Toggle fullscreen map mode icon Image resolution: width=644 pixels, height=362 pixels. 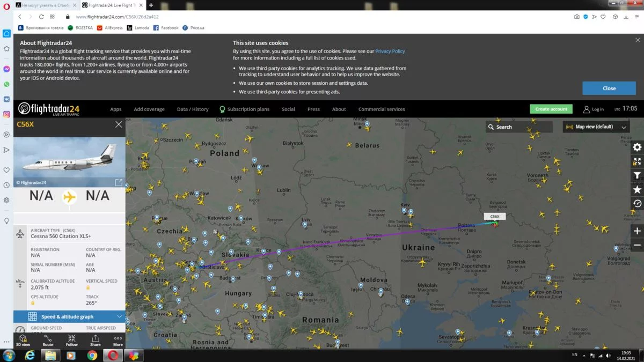(x=637, y=161)
